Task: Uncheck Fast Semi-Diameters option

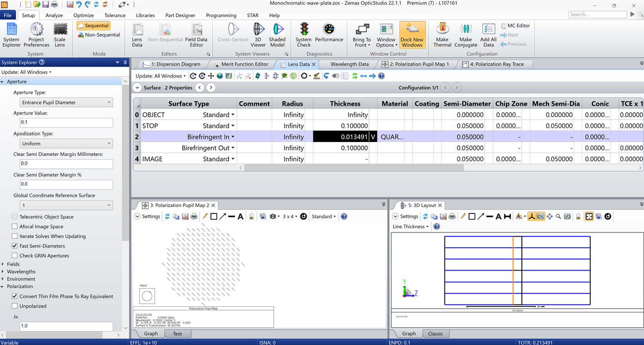Action: point(15,246)
